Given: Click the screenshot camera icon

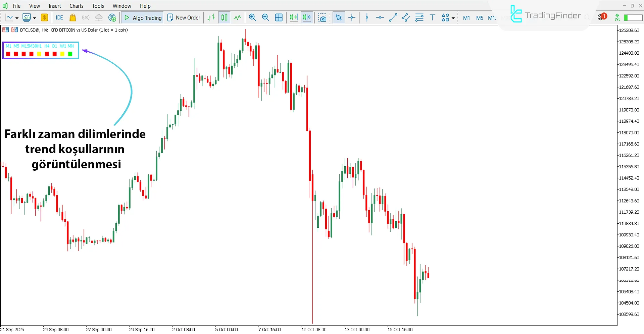Looking at the screenshot, I should coord(322,18).
